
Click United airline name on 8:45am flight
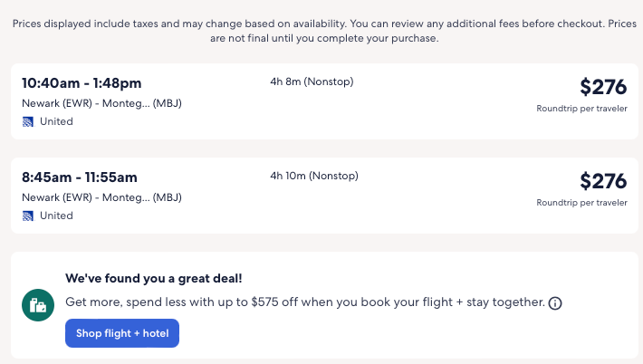tap(56, 216)
